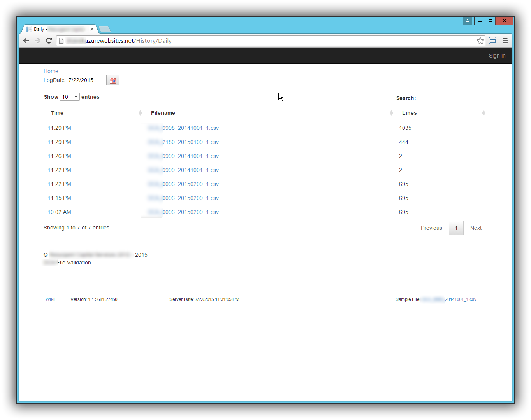
Task: Click the browser forward arrow
Action: 37,41
